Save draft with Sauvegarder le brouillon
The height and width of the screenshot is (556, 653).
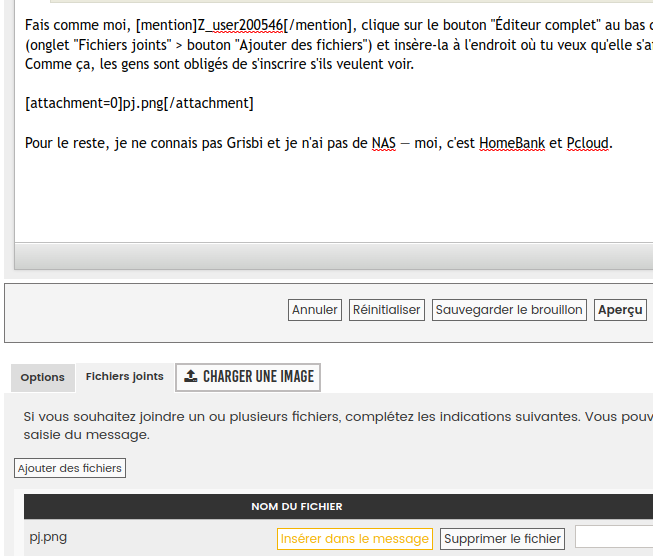point(509,310)
